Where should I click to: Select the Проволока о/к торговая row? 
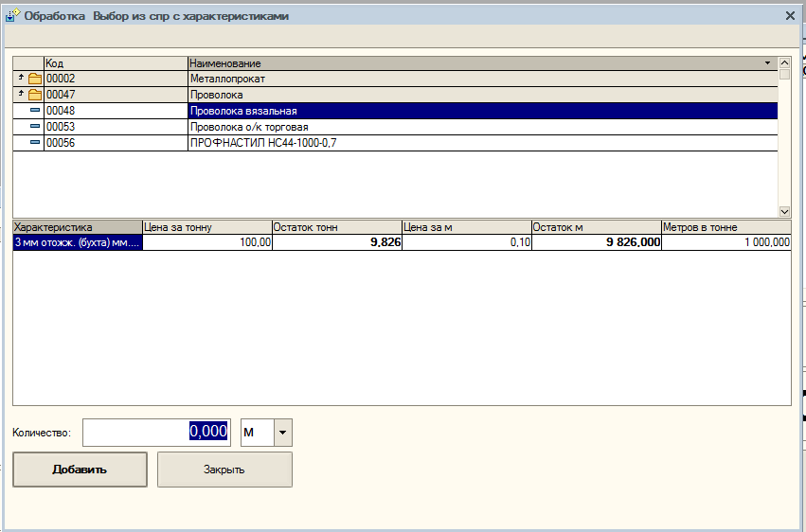click(482, 127)
